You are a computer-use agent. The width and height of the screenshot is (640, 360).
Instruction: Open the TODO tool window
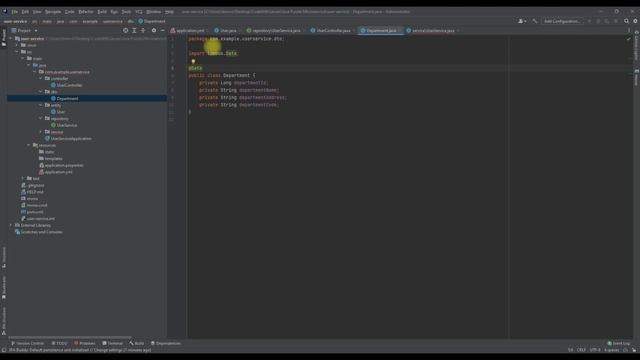(x=60, y=343)
